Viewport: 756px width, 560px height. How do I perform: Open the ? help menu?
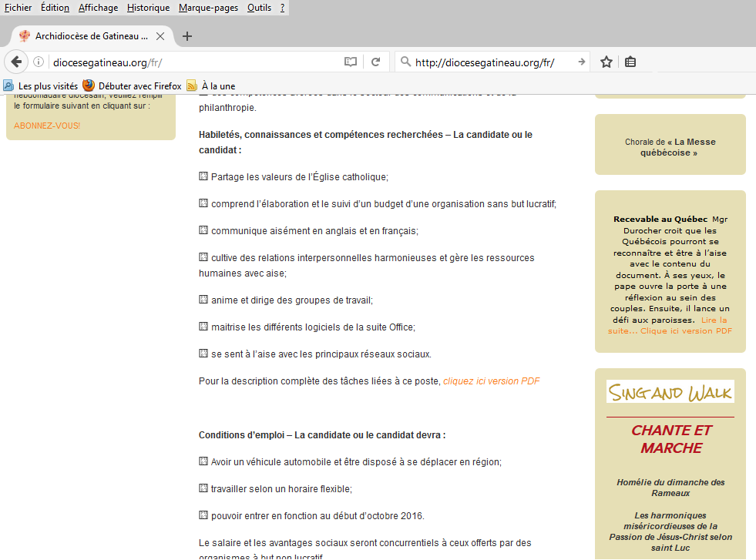(283, 8)
